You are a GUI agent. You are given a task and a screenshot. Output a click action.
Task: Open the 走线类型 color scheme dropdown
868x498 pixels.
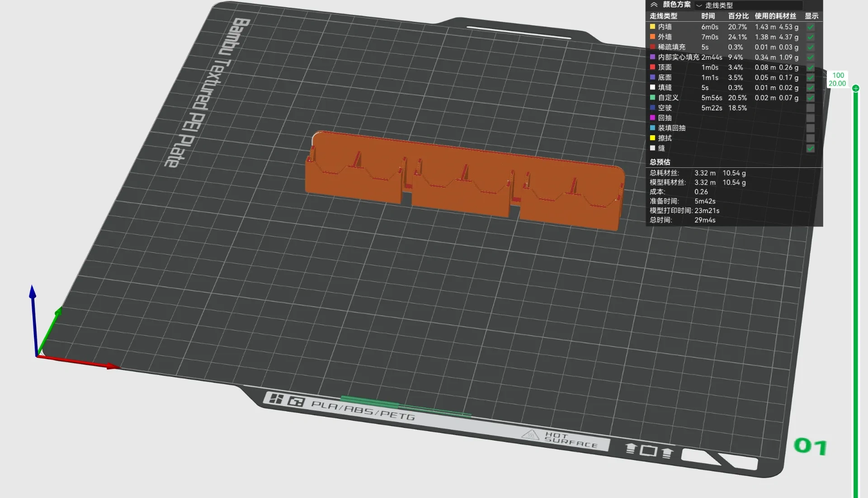click(x=749, y=5)
